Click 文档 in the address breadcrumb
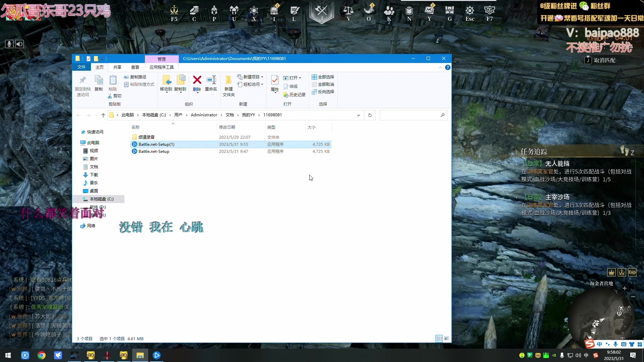The image size is (644, 362). click(x=230, y=115)
